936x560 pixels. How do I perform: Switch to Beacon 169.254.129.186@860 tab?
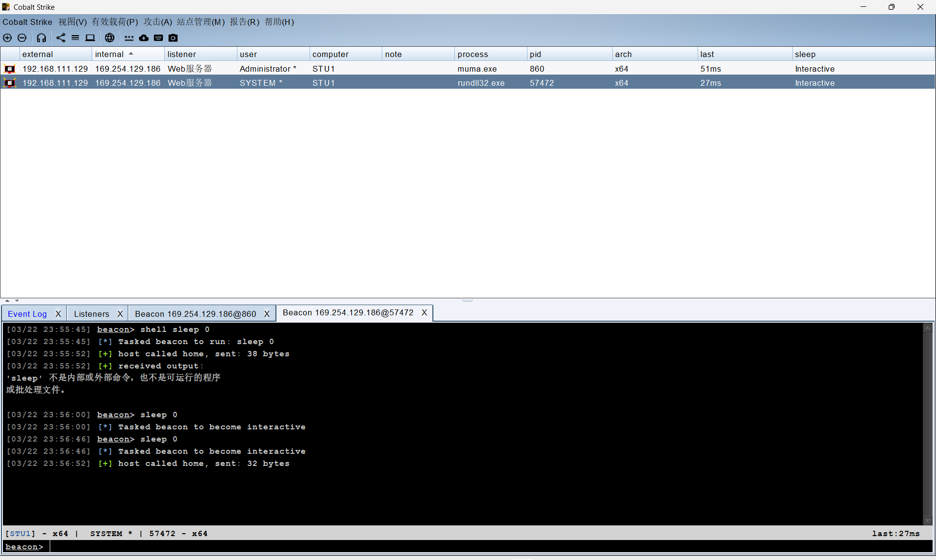click(x=195, y=314)
